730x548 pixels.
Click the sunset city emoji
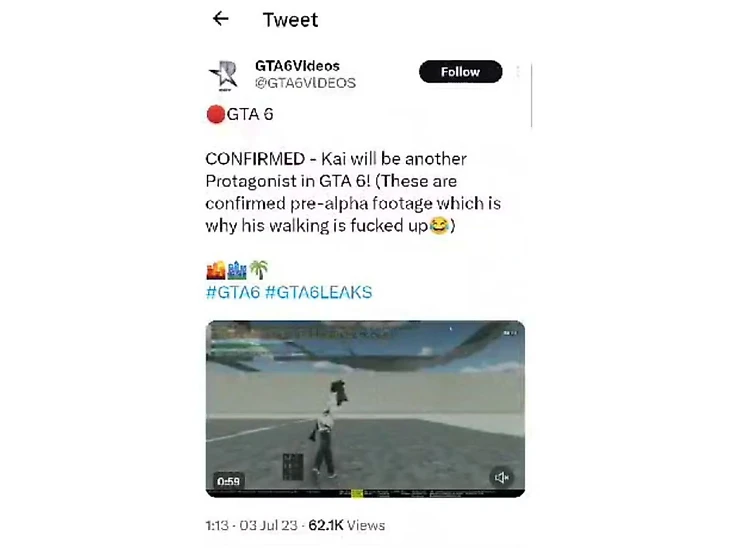pos(216,270)
